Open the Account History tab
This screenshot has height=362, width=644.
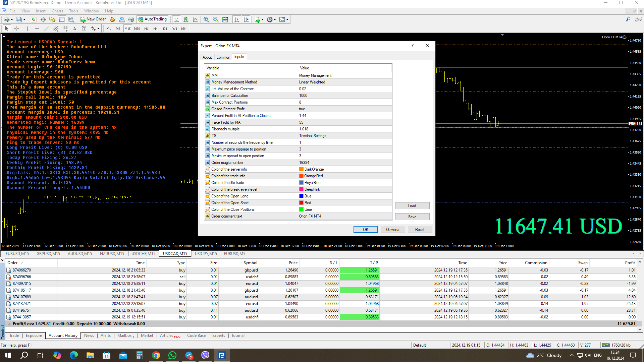63,336
